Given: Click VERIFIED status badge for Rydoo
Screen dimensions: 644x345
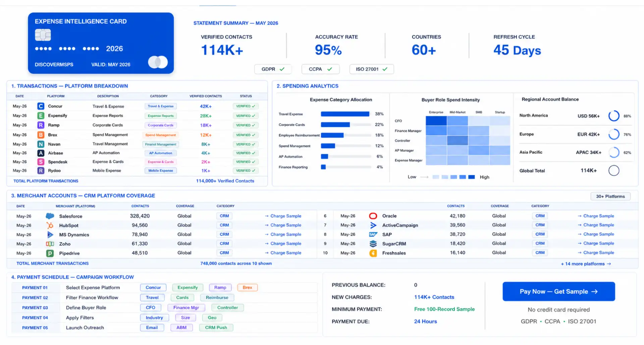Looking at the screenshot, I should tap(246, 170).
